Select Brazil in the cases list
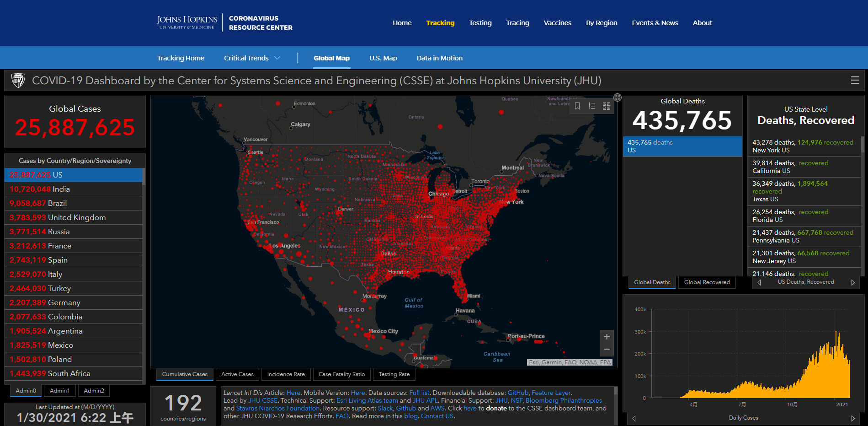The height and width of the screenshot is (426, 868). (73, 203)
